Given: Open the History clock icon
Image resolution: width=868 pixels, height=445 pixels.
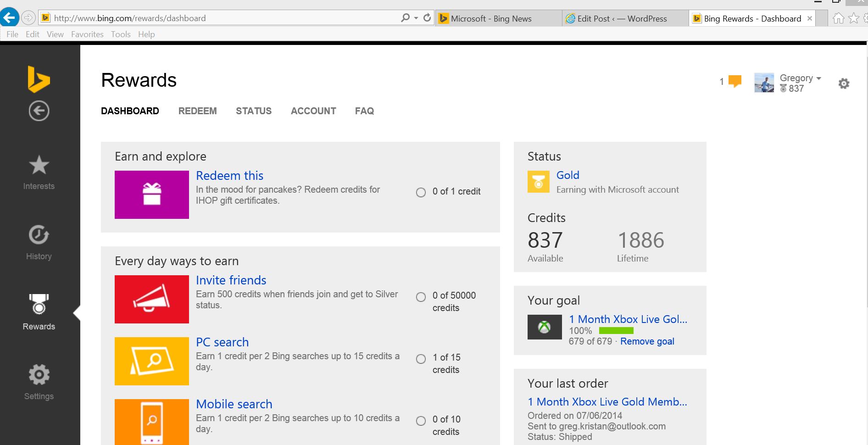Looking at the screenshot, I should [39, 235].
